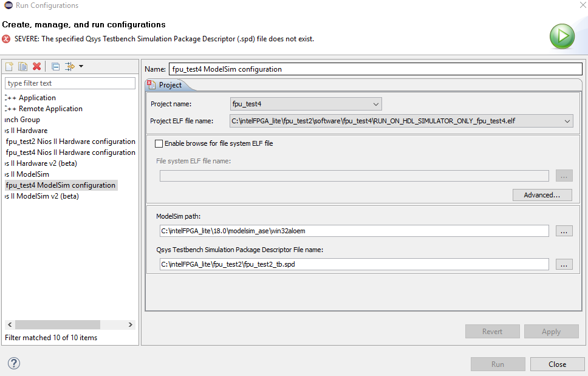Viewport: 588px width, 376px height.
Task: Click the Close button
Action: pyautogui.click(x=557, y=364)
